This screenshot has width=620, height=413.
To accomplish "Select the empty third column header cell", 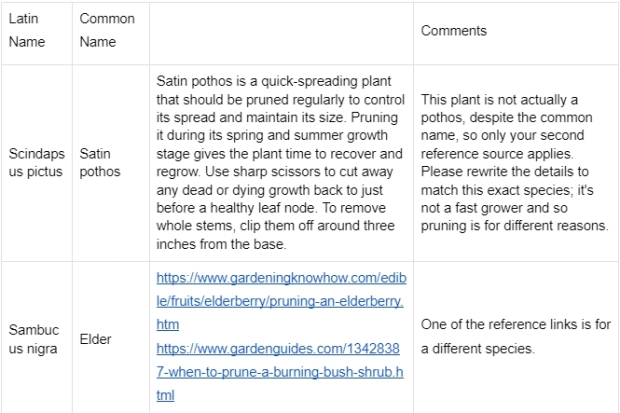I will (282, 33).
